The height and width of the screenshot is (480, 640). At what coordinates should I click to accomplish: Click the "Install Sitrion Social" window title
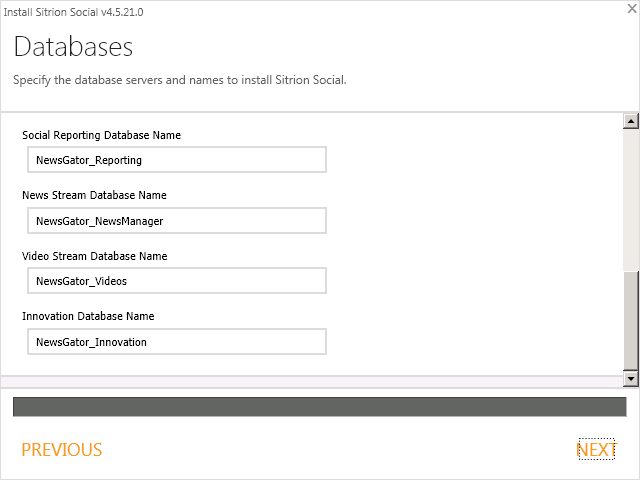(x=73, y=10)
